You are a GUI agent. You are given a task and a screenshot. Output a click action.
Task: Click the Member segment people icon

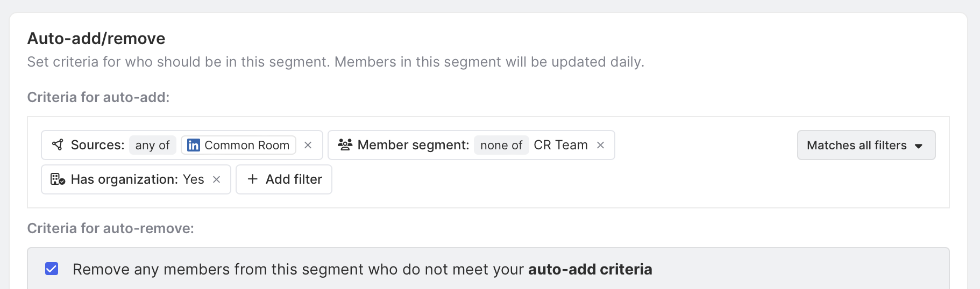pos(345,144)
